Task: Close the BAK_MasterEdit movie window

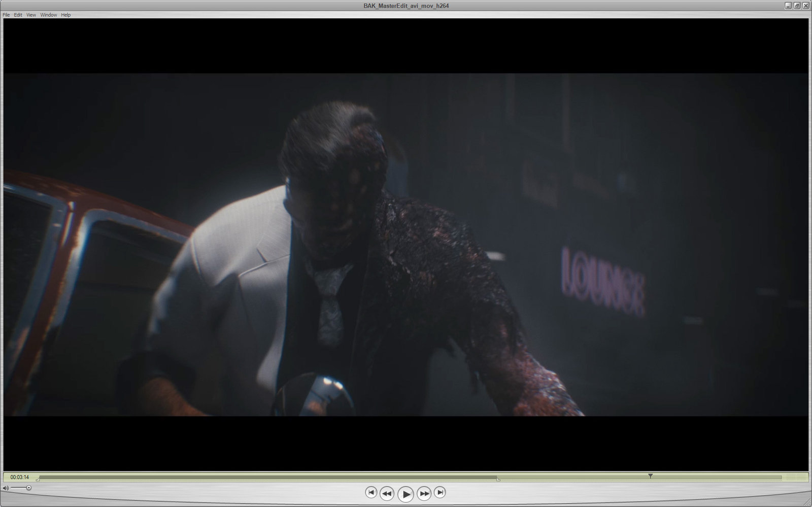Action: [x=805, y=6]
